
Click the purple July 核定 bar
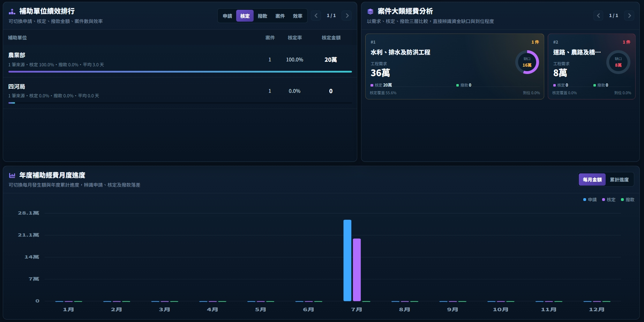(x=357, y=270)
